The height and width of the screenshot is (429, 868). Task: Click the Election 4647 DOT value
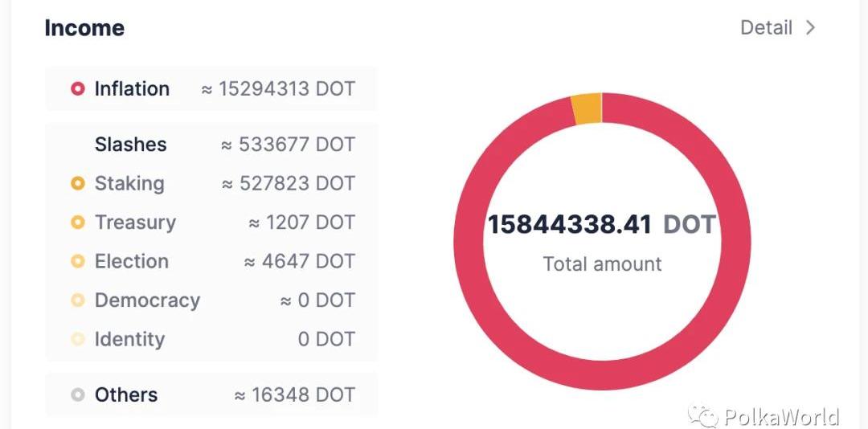[300, 261]
